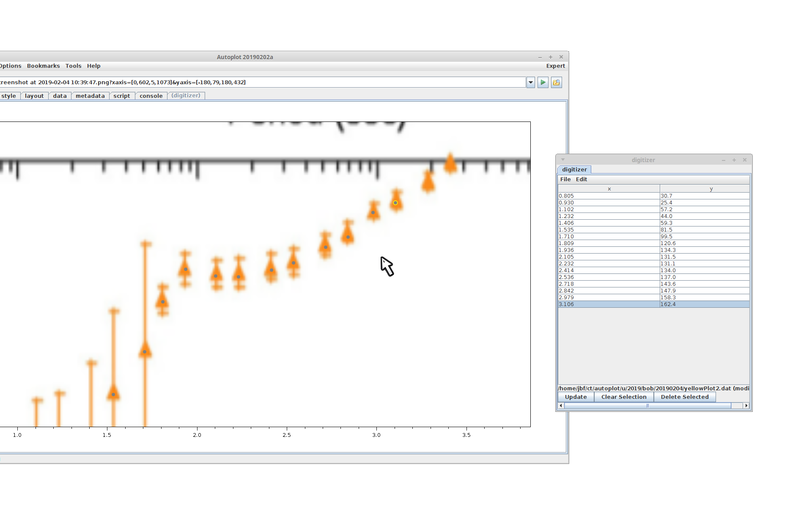Click the highlighted row 3.106
This screenshot has width=812, height=508.
click(654, 304)
